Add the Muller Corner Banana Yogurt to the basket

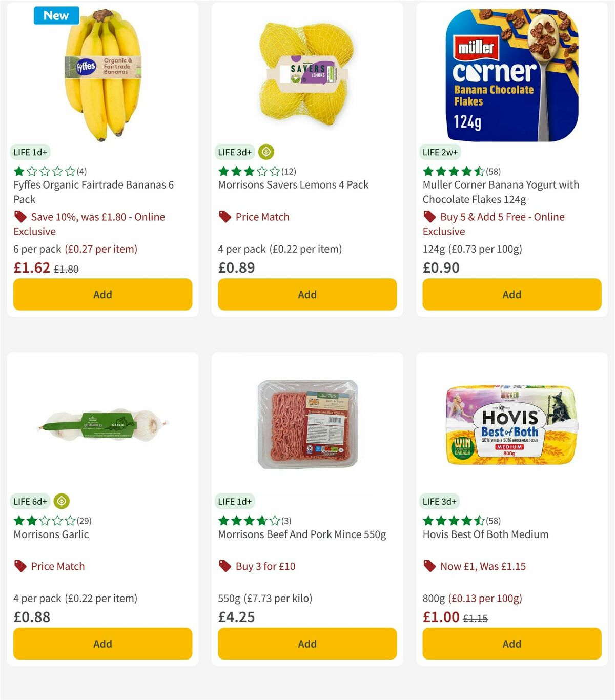(x=511, y=295)
